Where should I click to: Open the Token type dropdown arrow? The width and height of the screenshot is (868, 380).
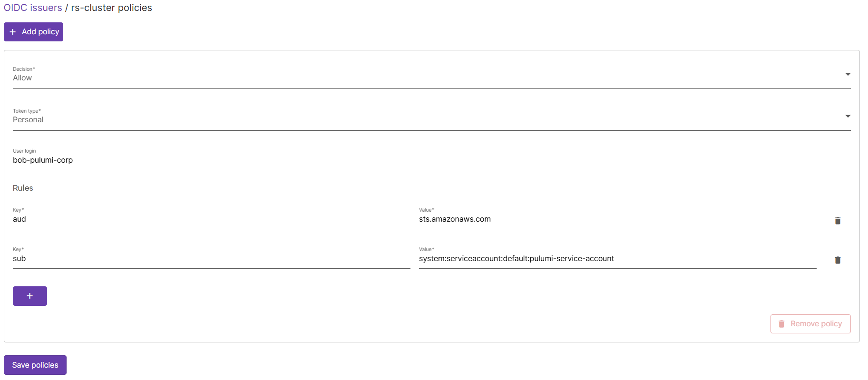point(848,116)
